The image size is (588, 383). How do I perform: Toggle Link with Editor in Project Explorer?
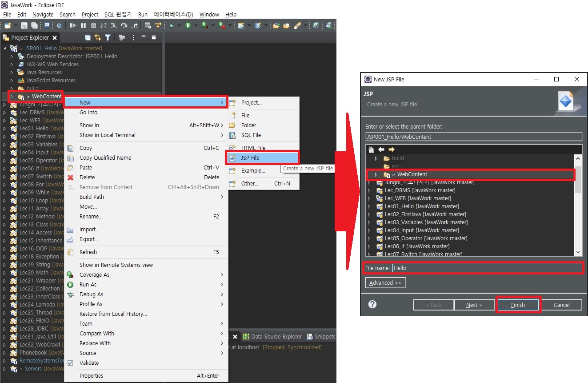[x=97, y=38]
